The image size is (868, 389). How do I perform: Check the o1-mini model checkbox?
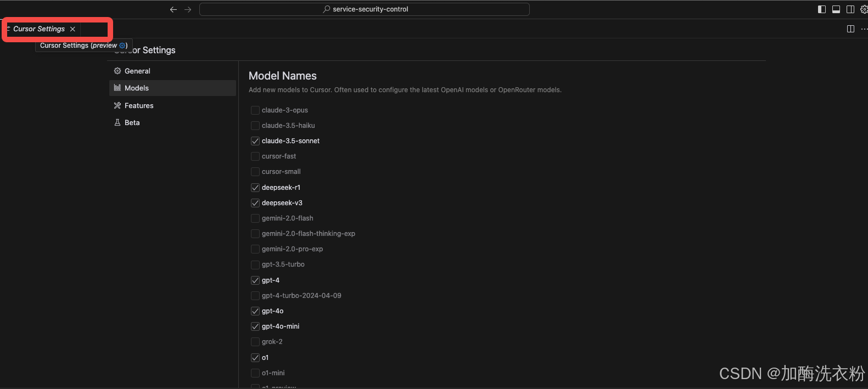click(x=255, y=373)
